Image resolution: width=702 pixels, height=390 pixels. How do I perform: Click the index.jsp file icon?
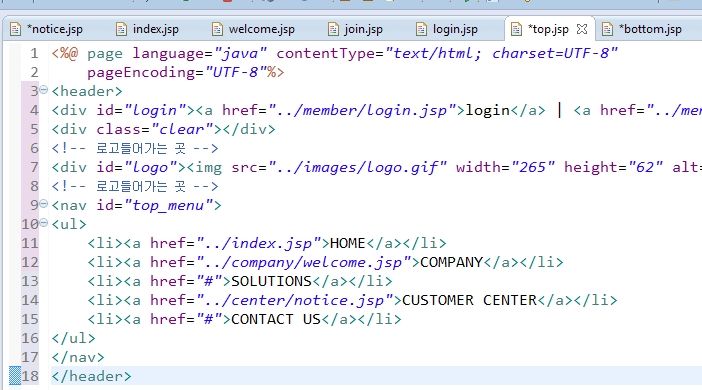click(121, 30)
